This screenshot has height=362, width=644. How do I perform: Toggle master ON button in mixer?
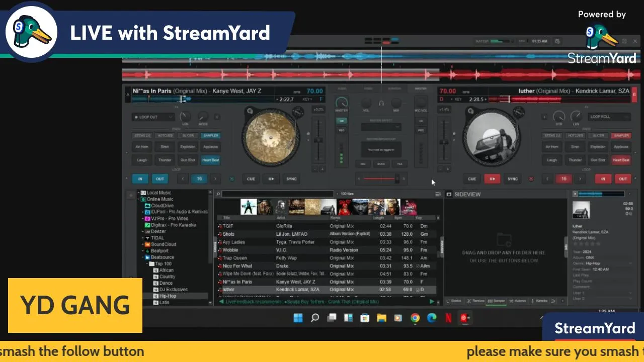tap(342, 121)
